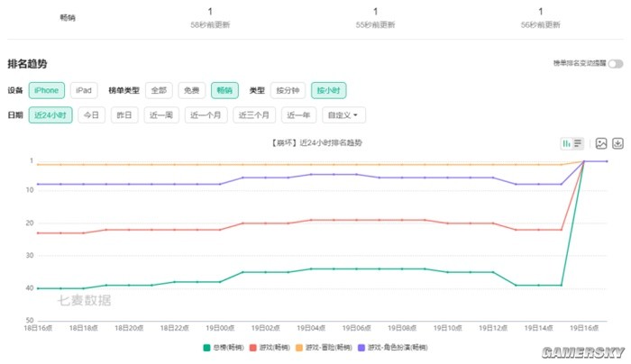
Task: Open the 自定义 date dropdown
Action: 346,115
